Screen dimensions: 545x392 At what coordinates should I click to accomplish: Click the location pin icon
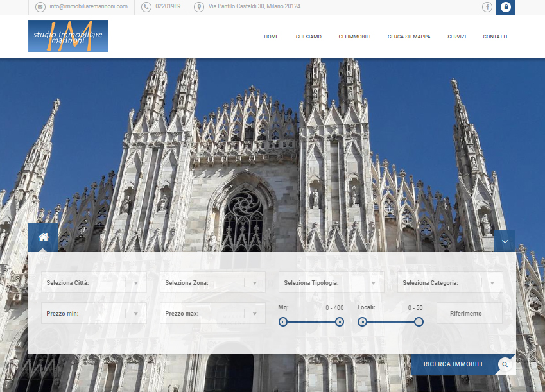pyautogui.click(x=199, y=6)
